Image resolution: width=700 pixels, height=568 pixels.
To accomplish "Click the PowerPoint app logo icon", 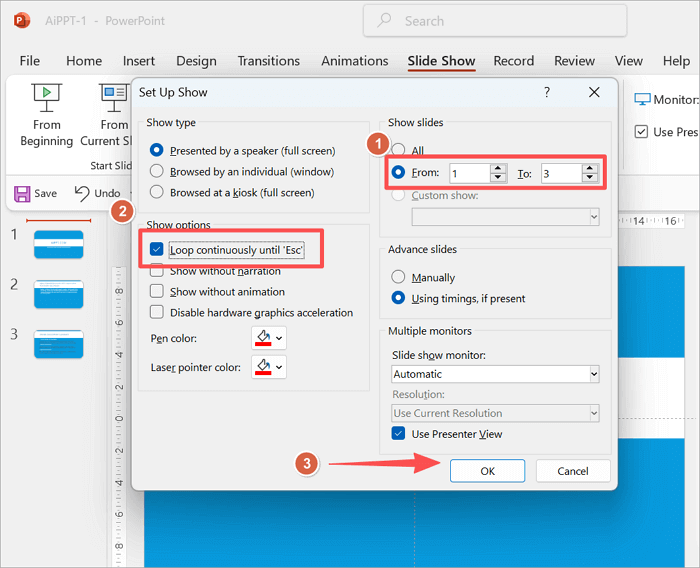I will point(22,21).
